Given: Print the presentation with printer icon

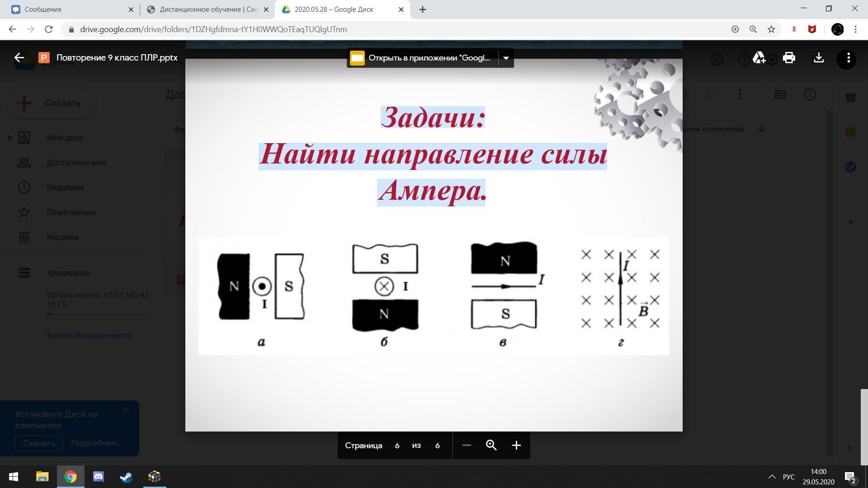Looking at the screenshot, I should click(789, 58).
